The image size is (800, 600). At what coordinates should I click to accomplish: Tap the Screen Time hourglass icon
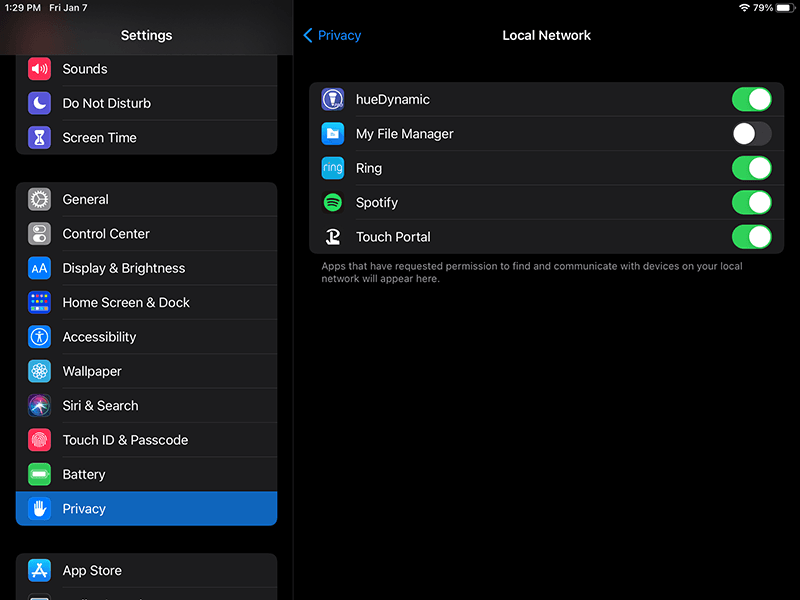(x=39, y=138)
